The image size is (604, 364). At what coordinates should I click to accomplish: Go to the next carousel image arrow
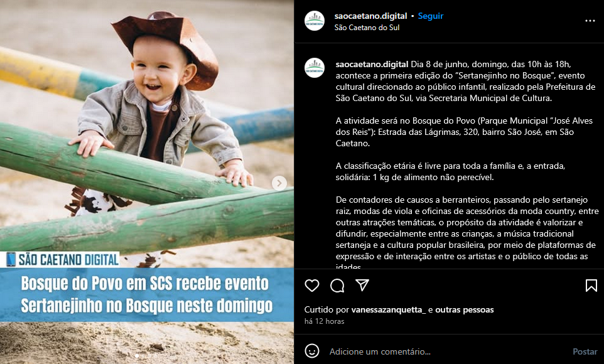pos(279,183)
